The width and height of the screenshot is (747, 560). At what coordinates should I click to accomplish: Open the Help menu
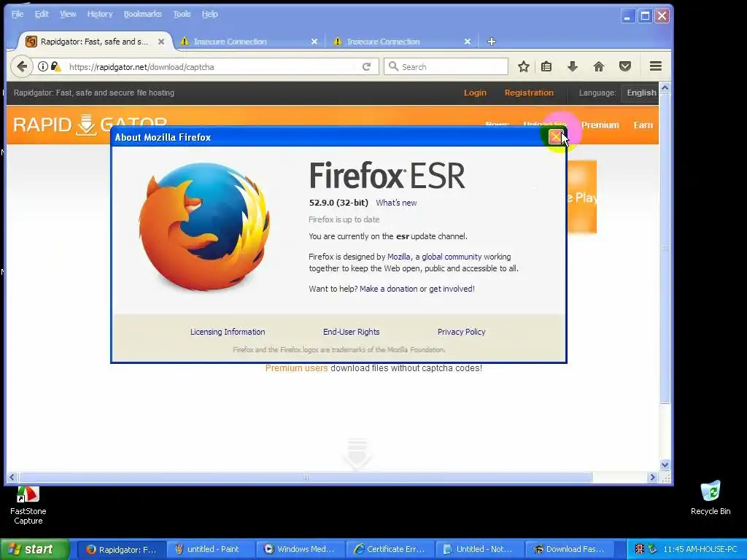click(x=210, y=15)
